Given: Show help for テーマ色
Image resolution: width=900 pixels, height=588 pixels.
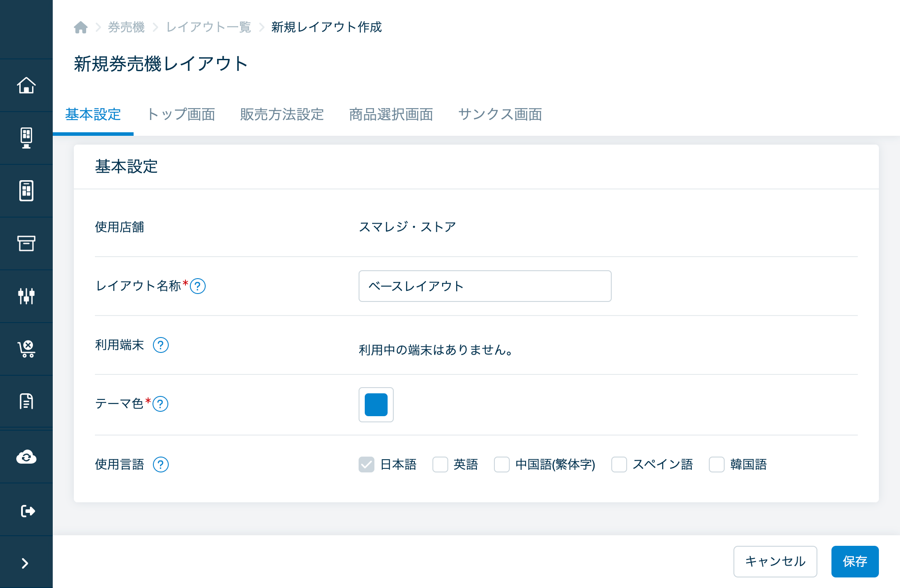Looking at the screenshot, I should tap(160, 404).
